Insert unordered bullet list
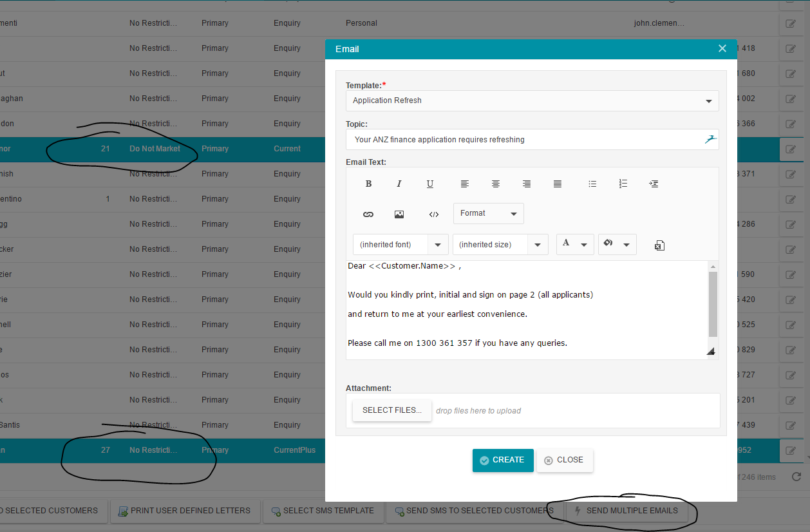Image resolution: width=810 pixels, height=532 pixels. click(x=592, y=184)
